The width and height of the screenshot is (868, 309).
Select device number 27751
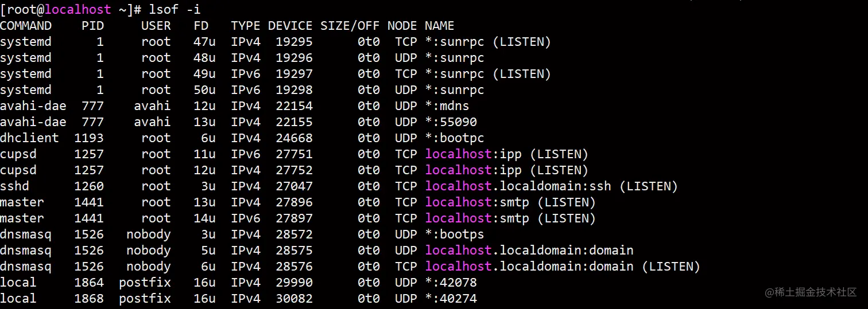(294, 154)
